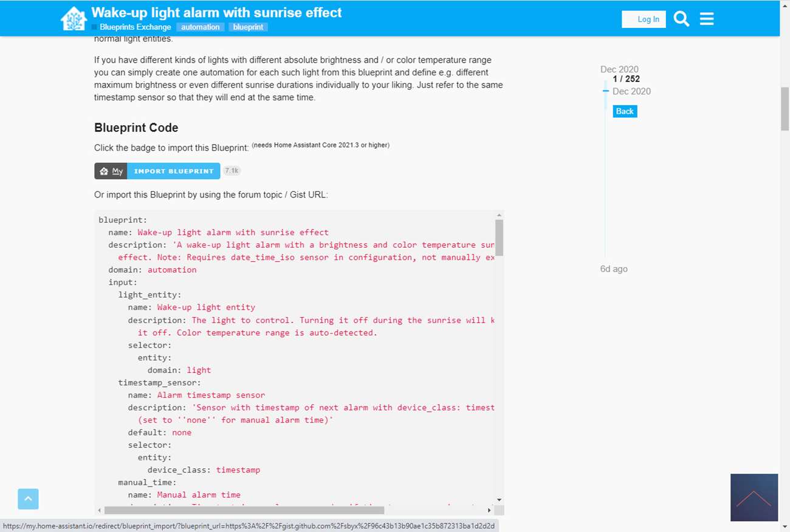The height and width of the screenshot is (532, 790).
Task: Select the automation tag
Action: 200,27
